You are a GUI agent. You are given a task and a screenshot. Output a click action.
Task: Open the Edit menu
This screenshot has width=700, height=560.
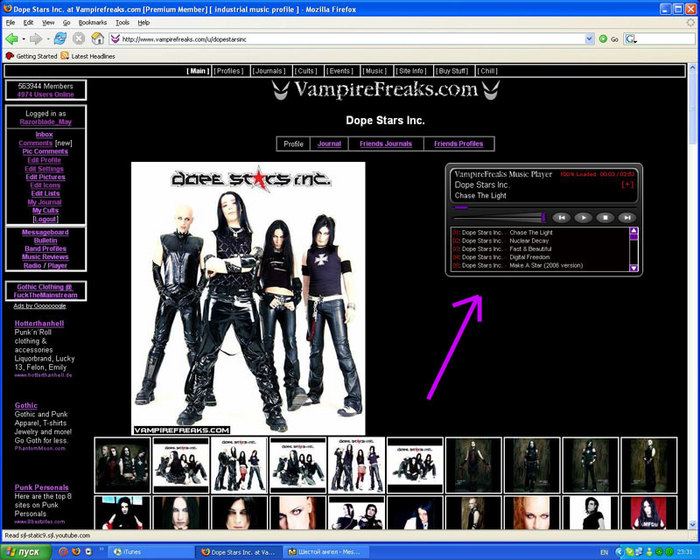tap(29, 22)
